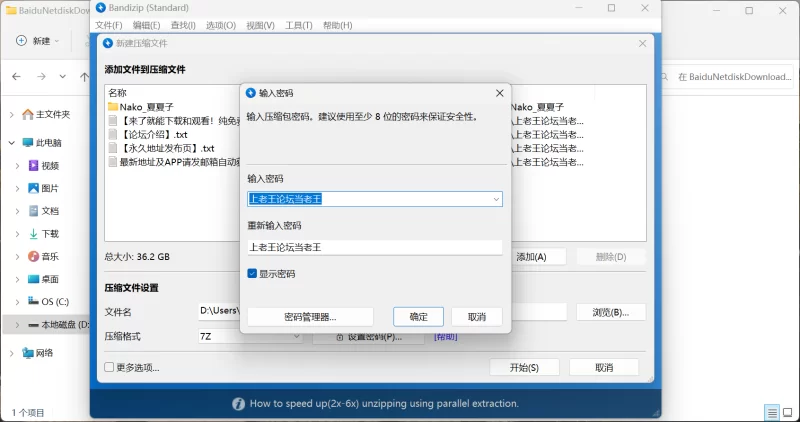Click the 确定 button in password dialog
Image resolution: width=800 pixels, height=422 pixels.
click(x=418, y=317)
